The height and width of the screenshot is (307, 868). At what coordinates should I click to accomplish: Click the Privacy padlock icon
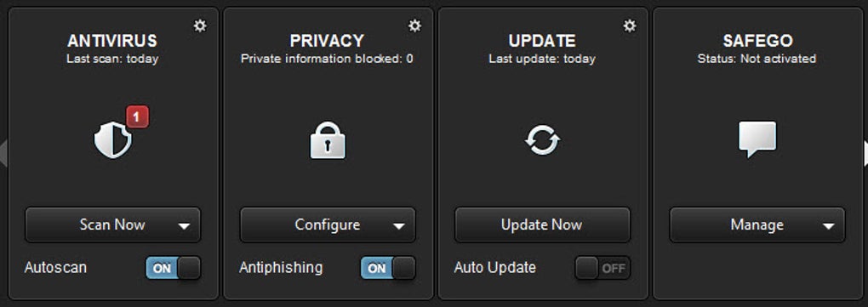click(x=327, y=140)
